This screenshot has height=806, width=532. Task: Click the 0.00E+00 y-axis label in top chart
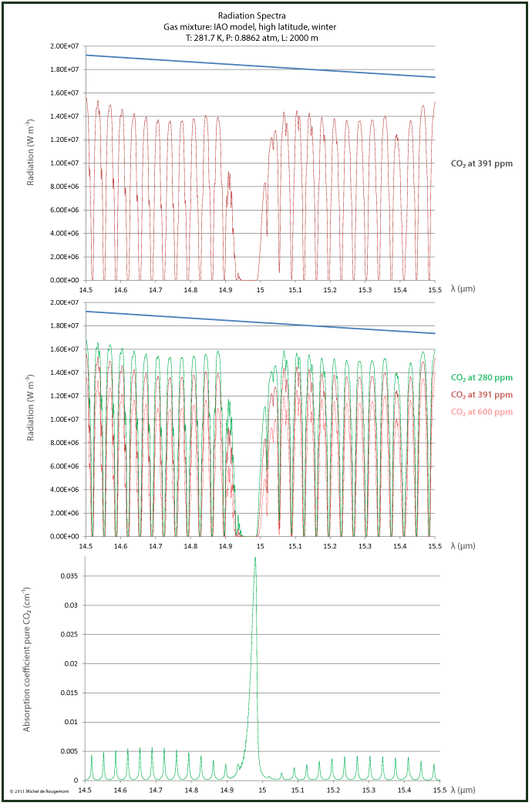pyautogui.click(x=66, y=280)
